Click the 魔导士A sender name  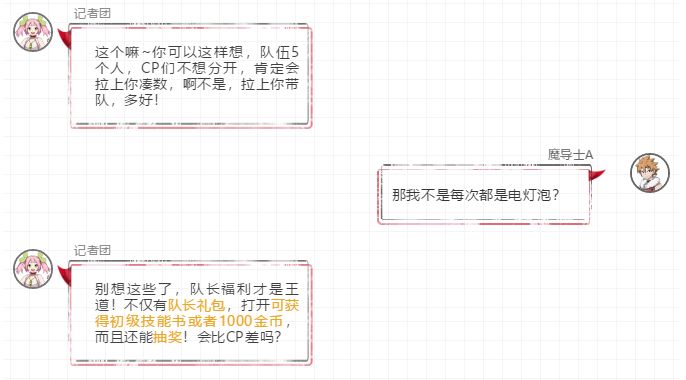coord(570,155)
